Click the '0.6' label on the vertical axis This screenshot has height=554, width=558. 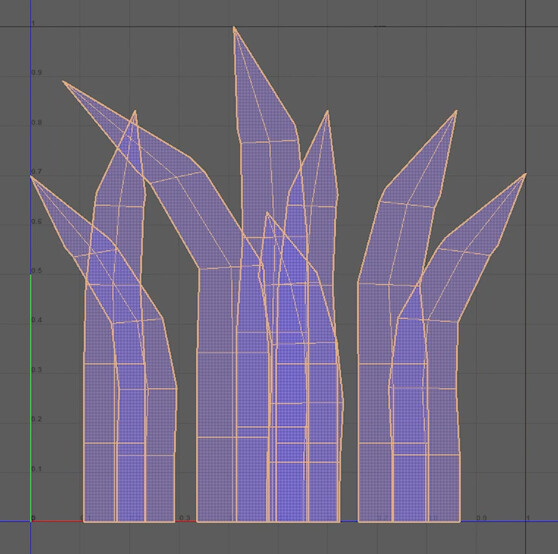[37, 222]
